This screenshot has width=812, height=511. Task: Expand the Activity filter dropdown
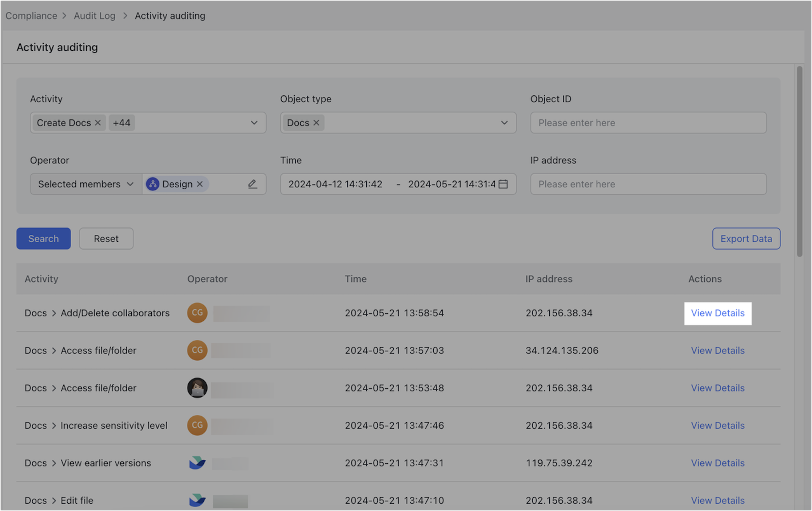click(254, 123)
